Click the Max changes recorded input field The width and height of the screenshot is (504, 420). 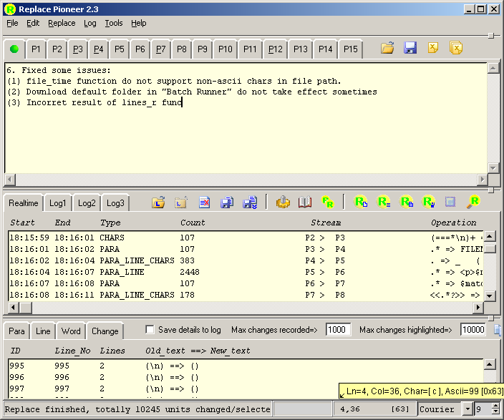pos(339,330)
